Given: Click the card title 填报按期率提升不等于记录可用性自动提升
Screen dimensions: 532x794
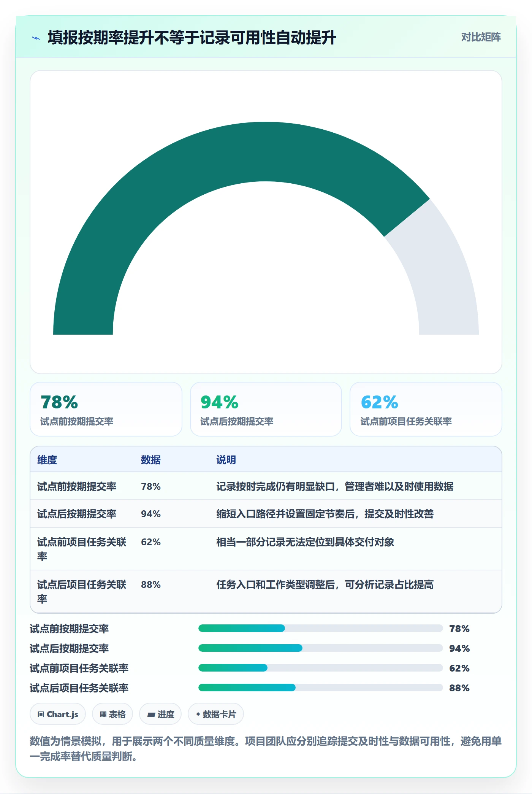Looking at the screenshot, I should (x=192, y=38).
